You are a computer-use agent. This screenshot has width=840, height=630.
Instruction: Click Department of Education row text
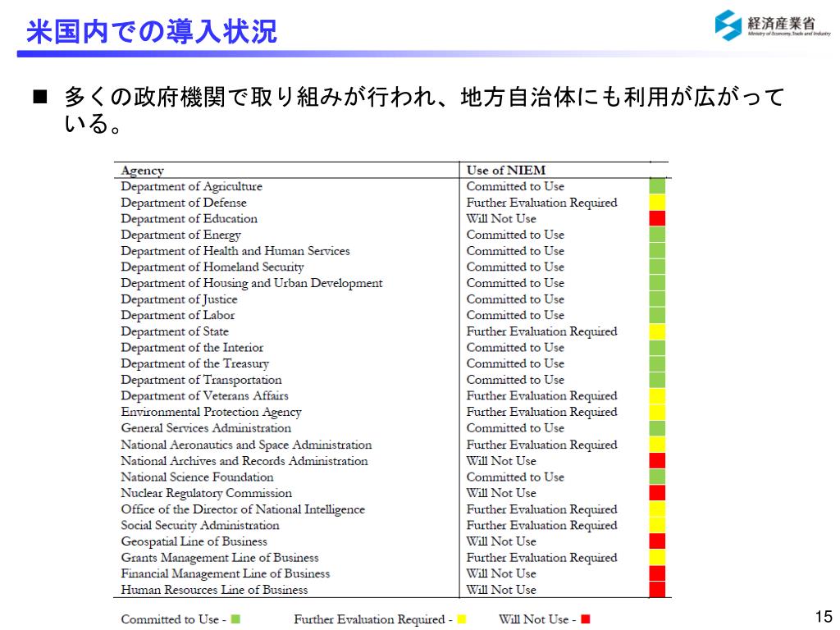[189, 219]
